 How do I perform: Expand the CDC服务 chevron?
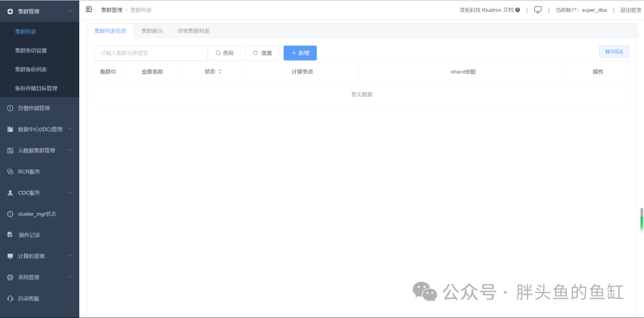(70, 192)
